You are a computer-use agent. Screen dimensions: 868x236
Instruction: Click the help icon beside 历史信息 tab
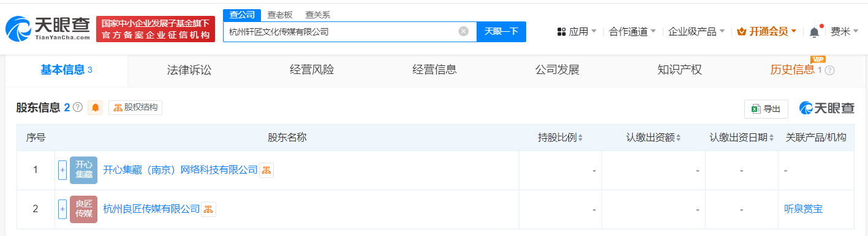830,70
